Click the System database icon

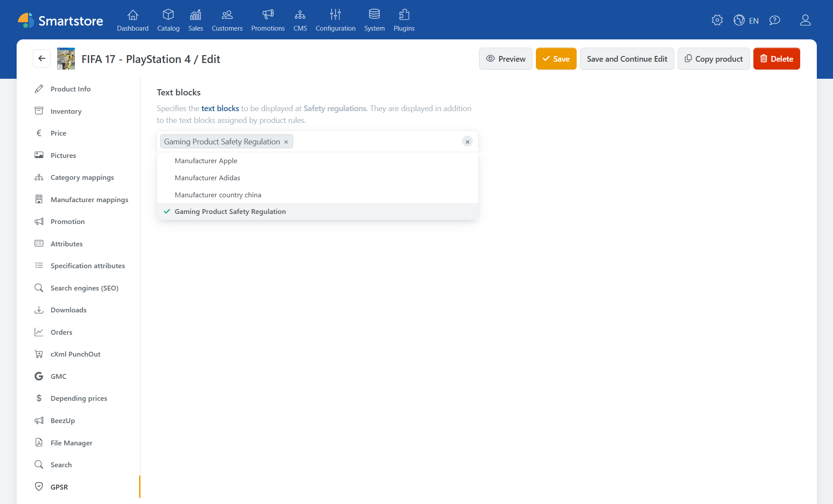tap(374, 14)
